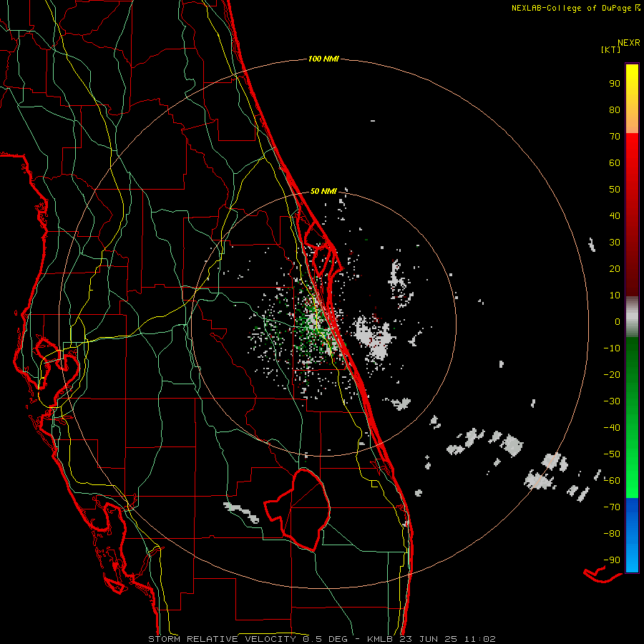This screenshot has width=644, height=644.
Task: Click the -30 value on velocity scale
Action: (612, 401)
